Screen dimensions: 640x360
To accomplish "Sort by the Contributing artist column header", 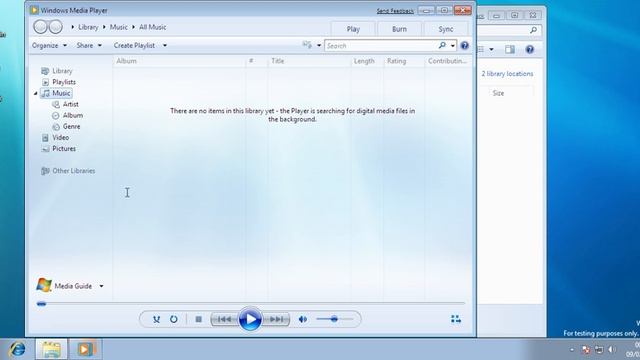I will [448, 61].
